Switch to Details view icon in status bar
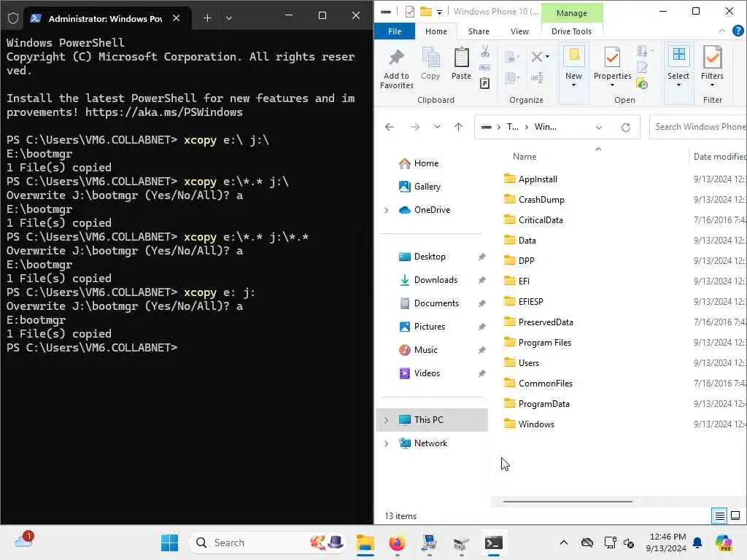747x560 pixels. pyautogui.click(x=719, y=516)
